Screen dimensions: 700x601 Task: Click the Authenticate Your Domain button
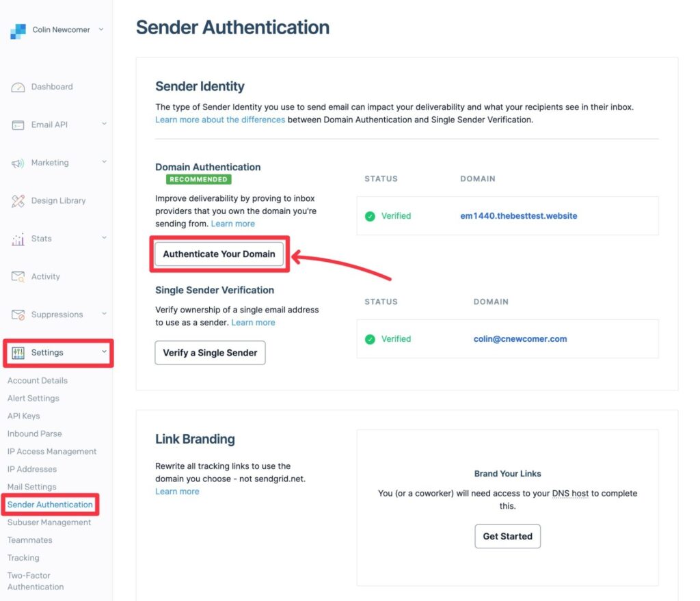219,254
